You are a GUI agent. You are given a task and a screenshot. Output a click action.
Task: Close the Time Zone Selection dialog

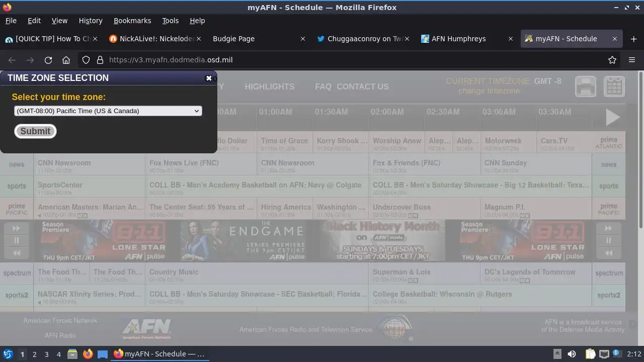[209, 78]
